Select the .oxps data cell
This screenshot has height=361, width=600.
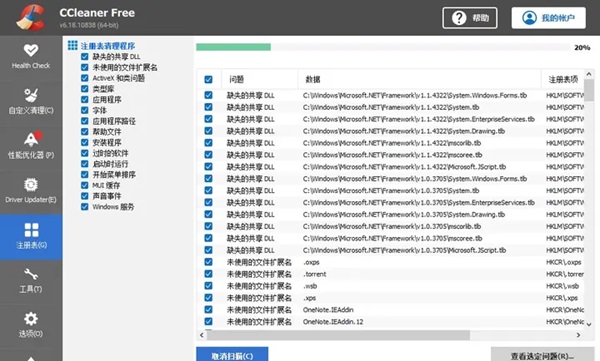pyautogui.click(x=311, y=262)
